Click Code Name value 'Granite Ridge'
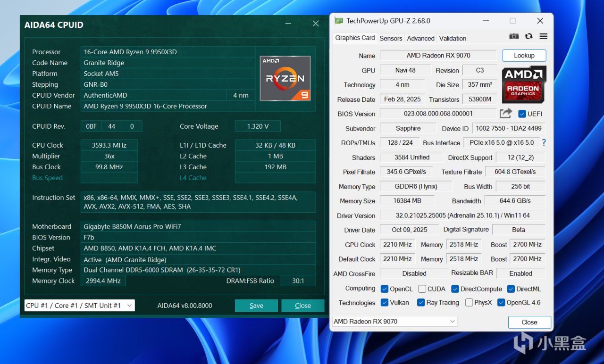The image size is (604, 364). [168, 63]
